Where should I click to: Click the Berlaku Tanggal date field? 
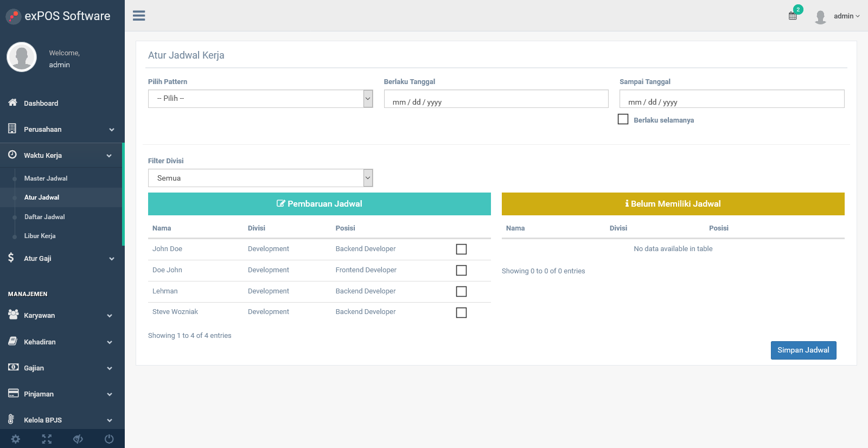coord(496,99)
